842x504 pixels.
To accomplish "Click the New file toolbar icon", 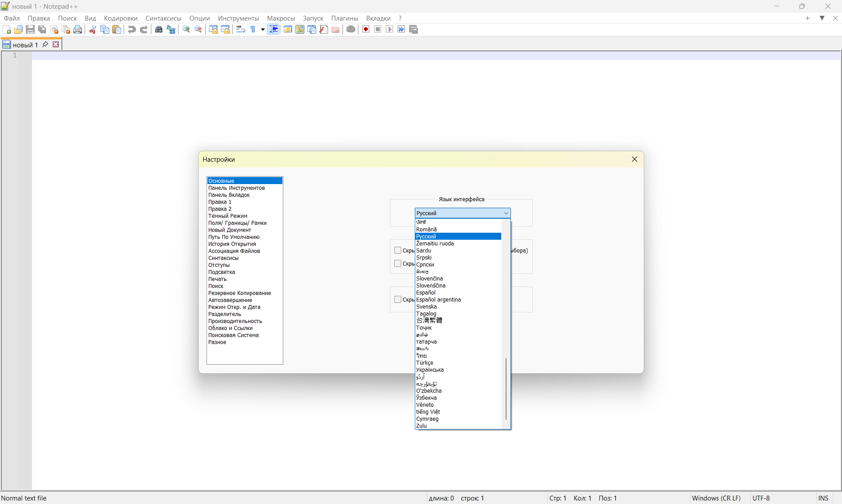I will (x=7, y=29).
